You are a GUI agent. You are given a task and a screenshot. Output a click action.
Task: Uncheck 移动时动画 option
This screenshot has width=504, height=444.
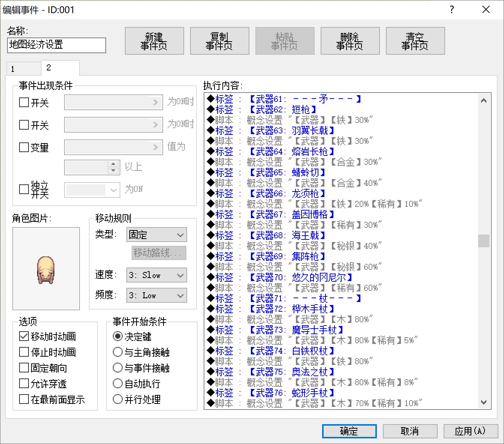24,336
